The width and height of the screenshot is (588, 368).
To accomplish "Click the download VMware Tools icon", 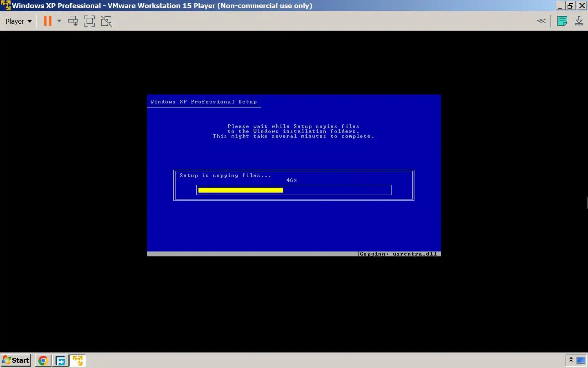I will coord(579,21).
